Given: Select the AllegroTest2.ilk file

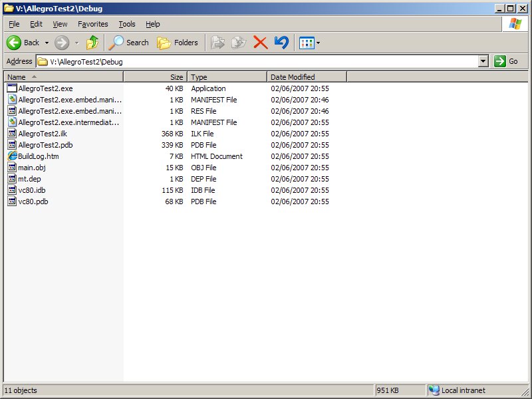Looking at the screenshot, I should pos(43,134).
